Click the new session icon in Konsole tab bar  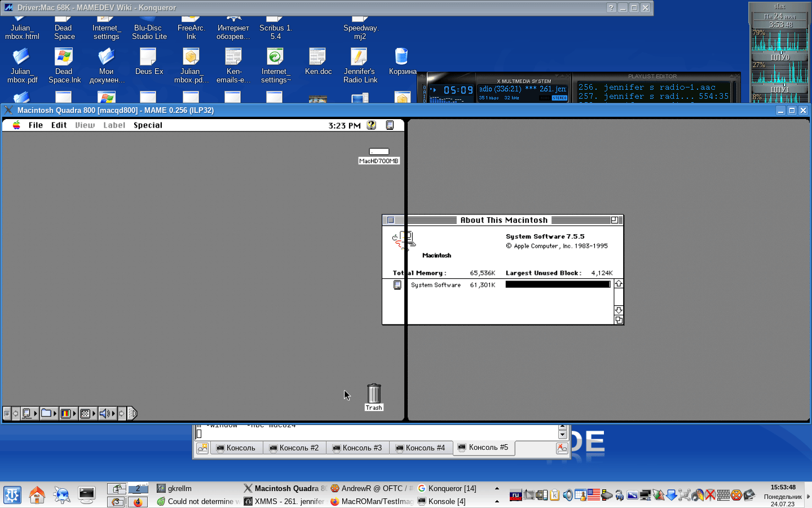(x=202, y=448)
